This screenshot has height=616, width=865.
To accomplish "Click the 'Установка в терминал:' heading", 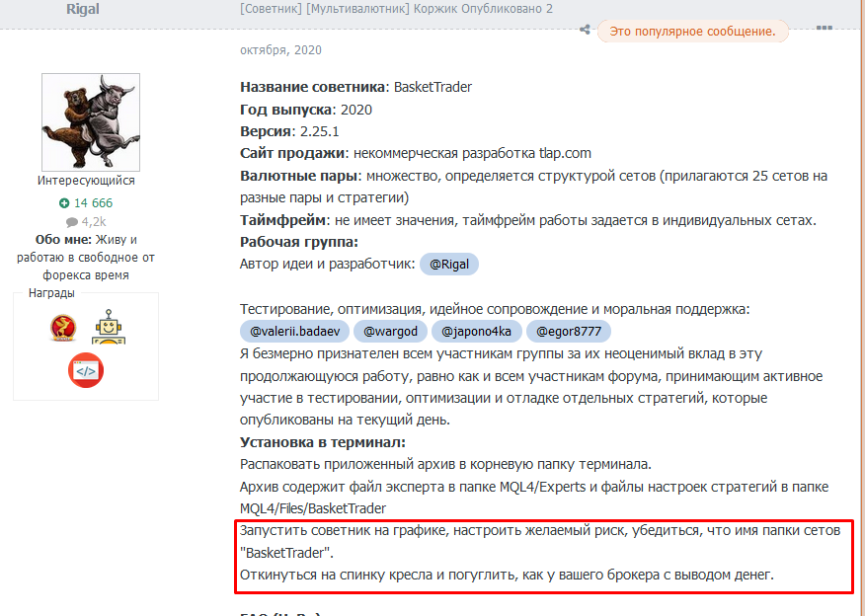I will point(323,442).
